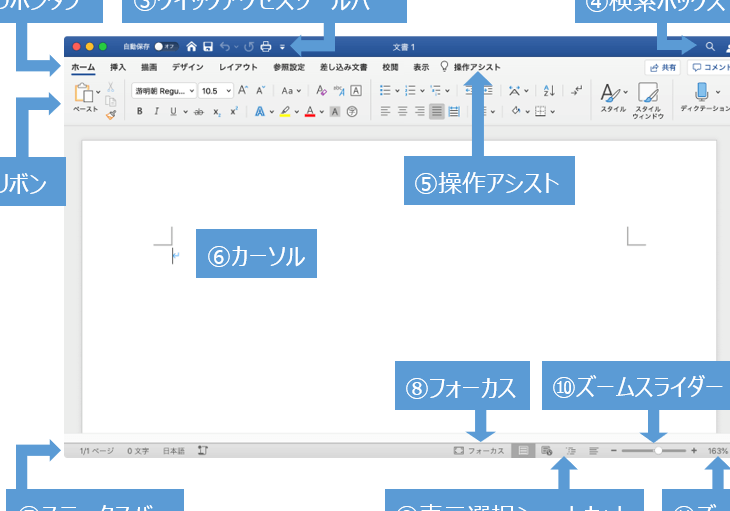Click the 1/1 ページ page count in status bar
The image size is (730, 511).
[97, 451]
